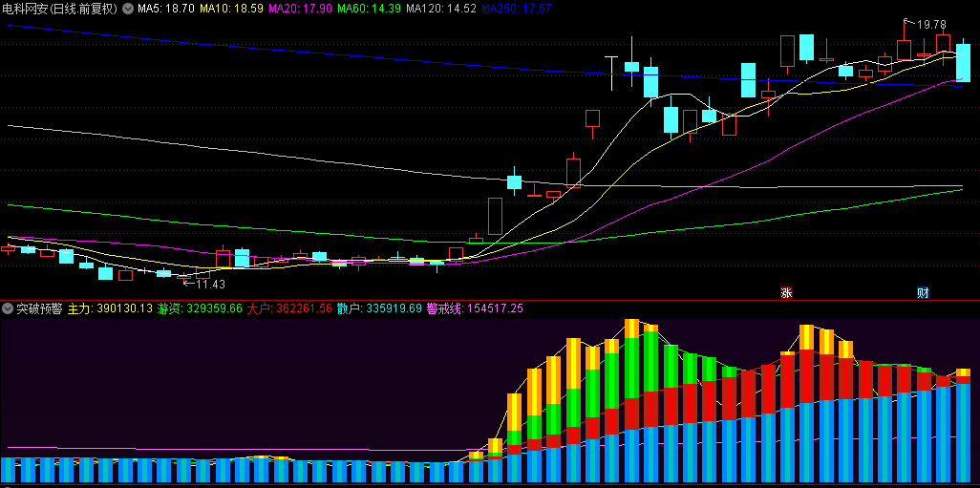Click the MA5: 18.70 label
The height and width of the screenshot is (488, 980).
click(x=166, y=9)
